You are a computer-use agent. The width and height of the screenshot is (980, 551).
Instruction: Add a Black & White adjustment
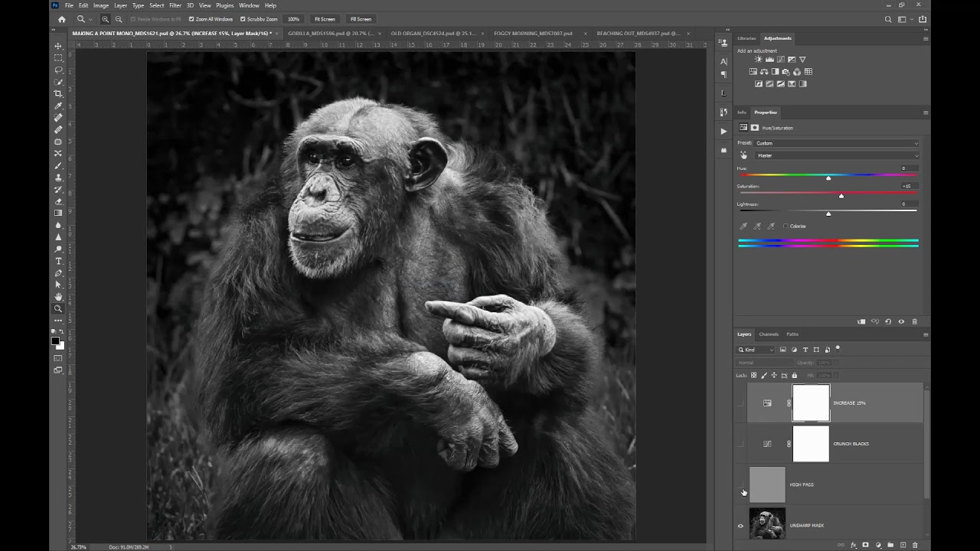[776, 71]
